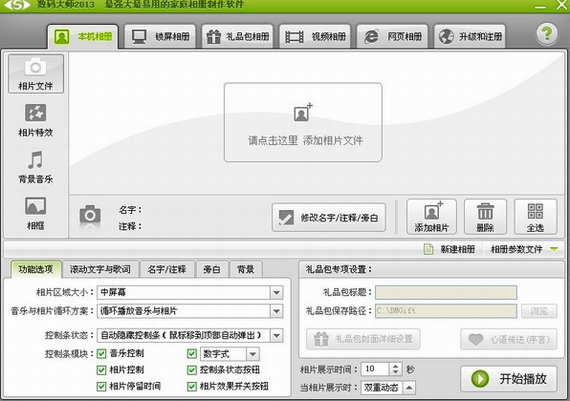Switch to the 礼品包相册 tab
Image resolution: width=570 pixels, height=401 pixels.
(237, 36)
